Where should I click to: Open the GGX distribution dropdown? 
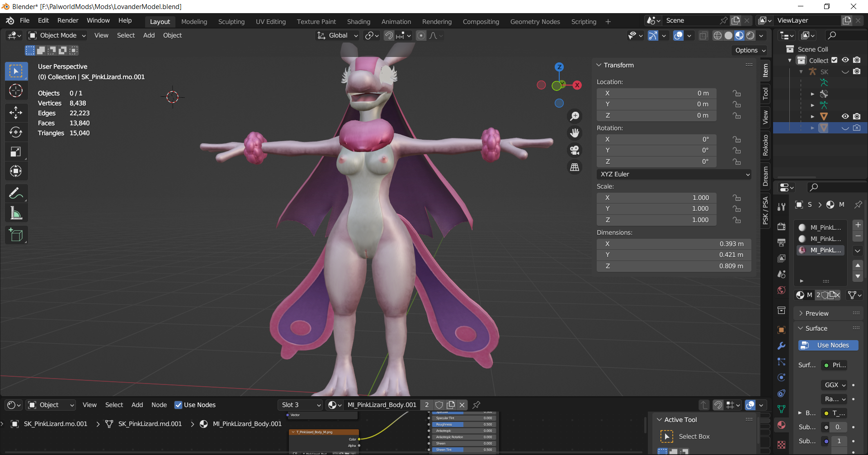click(x=834, y=385)
